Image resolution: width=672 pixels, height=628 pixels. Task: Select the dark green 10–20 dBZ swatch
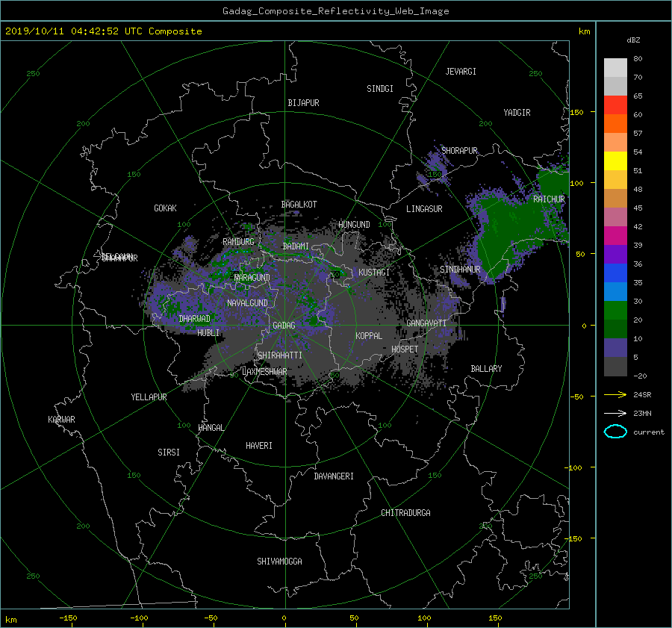(x=615, y=329)
